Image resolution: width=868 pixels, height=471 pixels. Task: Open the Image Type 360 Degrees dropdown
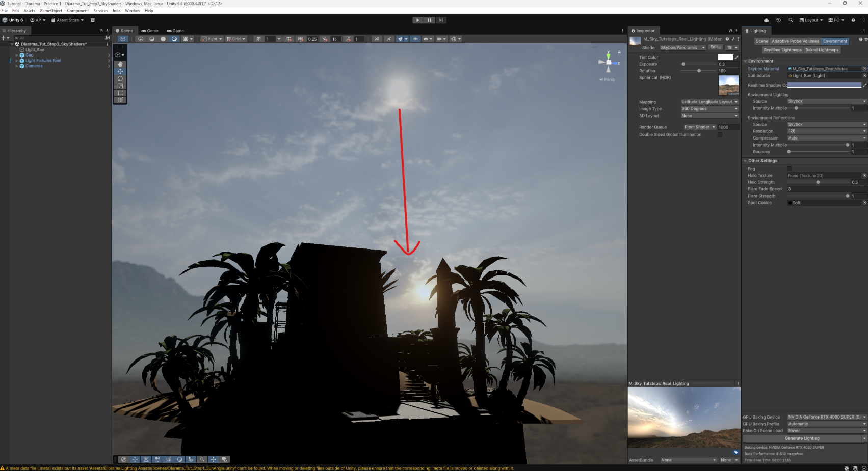pos(709,109)
